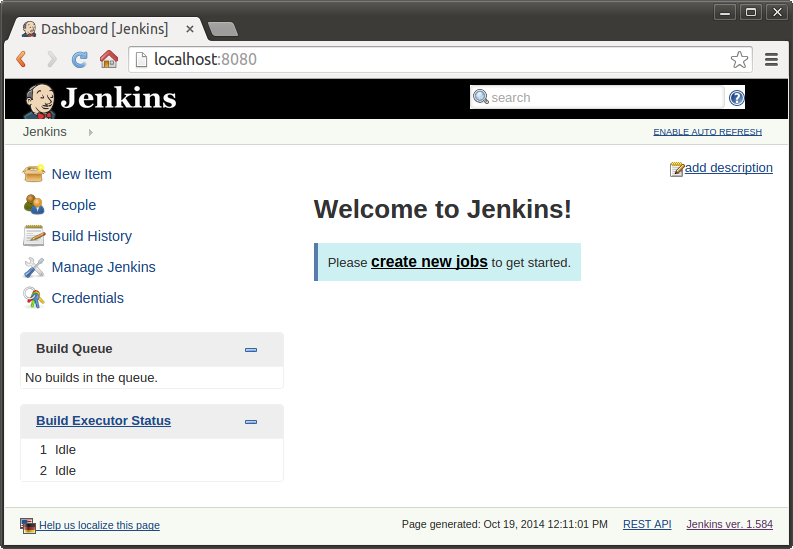Click the Build History notepad icon
This screenshot has height=549, width=793.
[x=33, y=236]
